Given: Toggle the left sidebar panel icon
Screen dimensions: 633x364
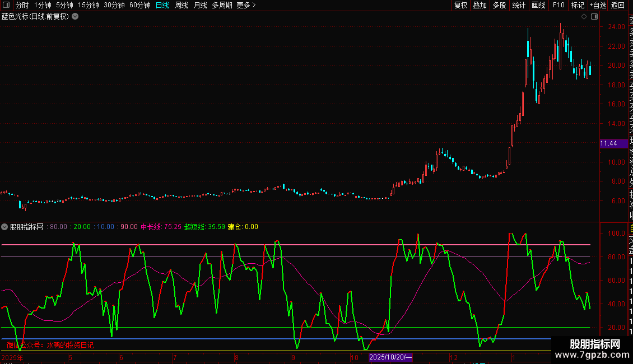Looking at the screenshot, I should 5,5.
